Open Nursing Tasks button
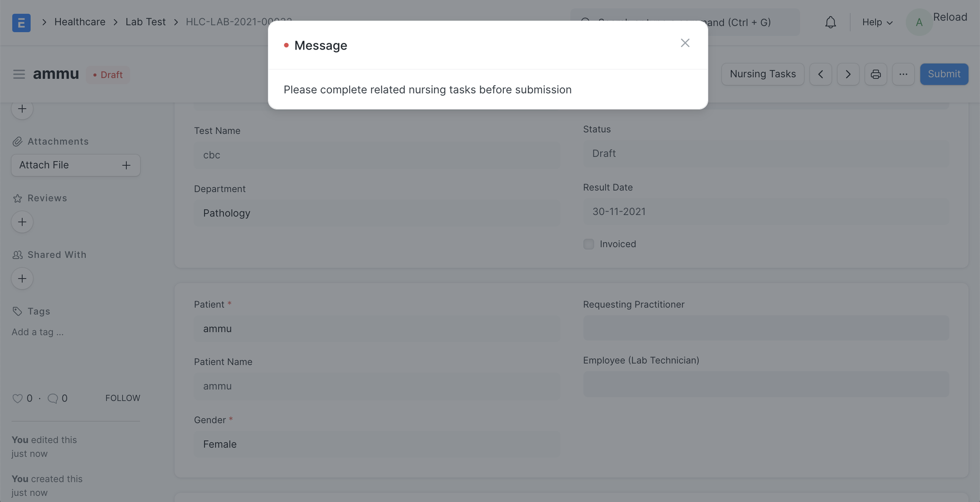 [x=763, y=74]
